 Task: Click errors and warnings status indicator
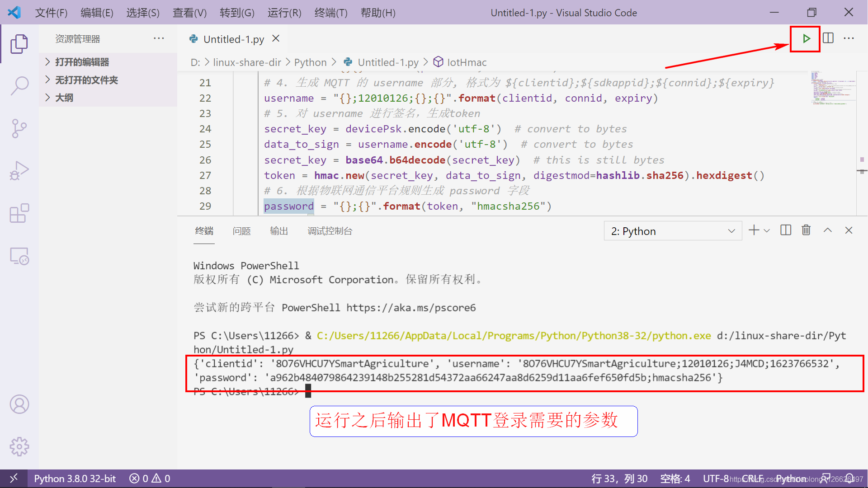click(150, 479)
